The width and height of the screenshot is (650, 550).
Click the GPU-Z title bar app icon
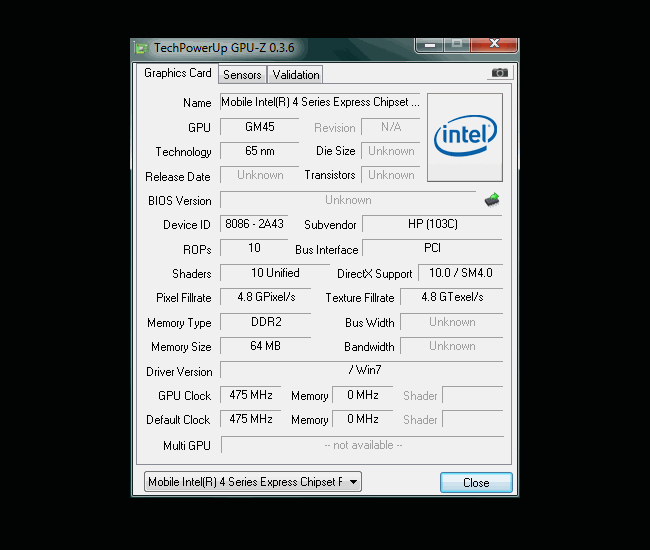tap(142, 48)
